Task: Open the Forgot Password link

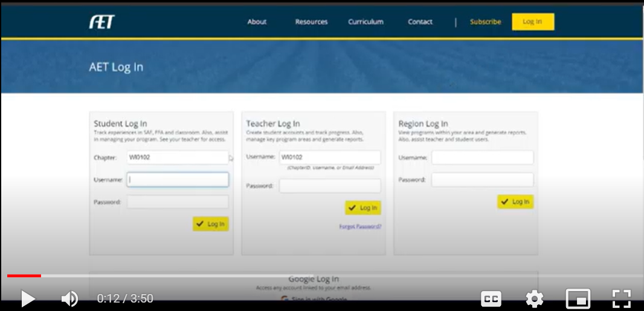Action: coord(360,227)
